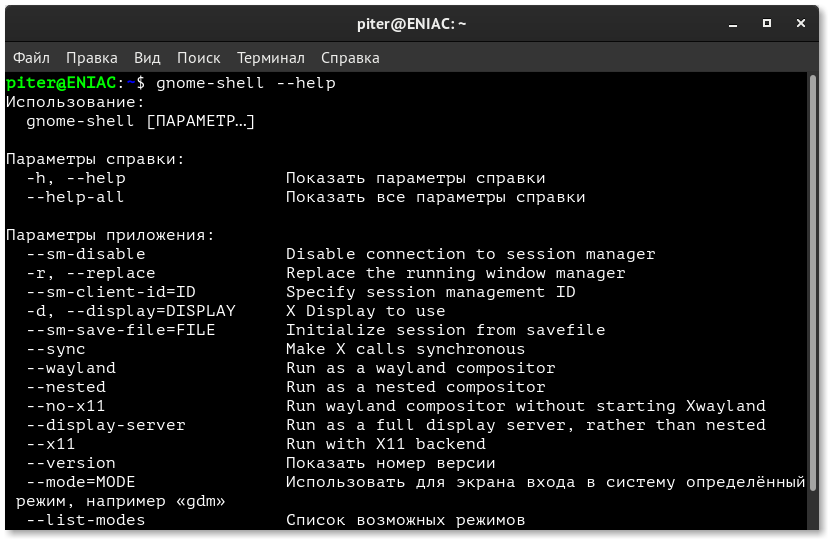Click the --mode=MODE option text
The height and width of the screenshot is (539, 828).
click(x=81, y=482)
